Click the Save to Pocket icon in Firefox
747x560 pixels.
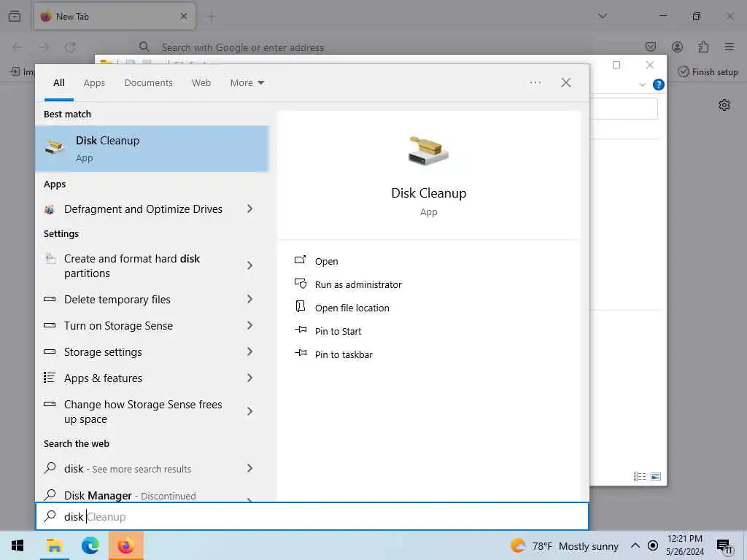[x=650, y=47]
